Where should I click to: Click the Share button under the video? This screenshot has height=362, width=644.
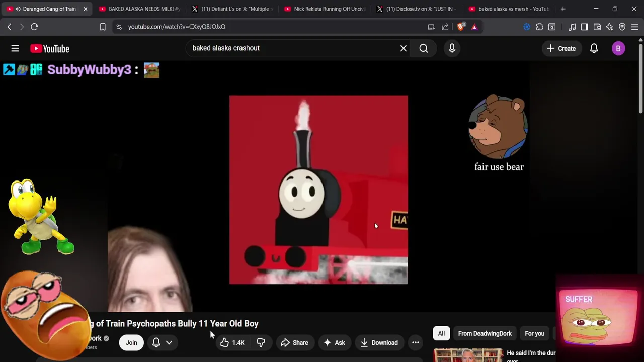(294, 343)
